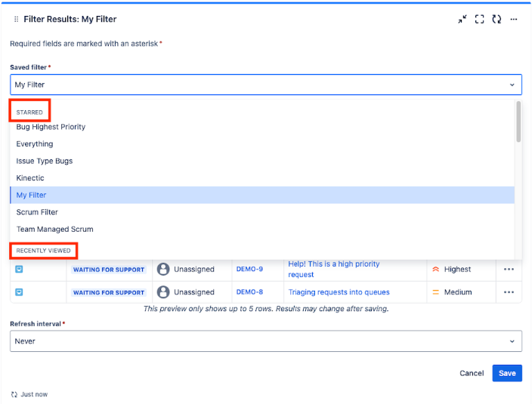
Task: Grab the gadget drag handle beside title
Action: [16, 20]
